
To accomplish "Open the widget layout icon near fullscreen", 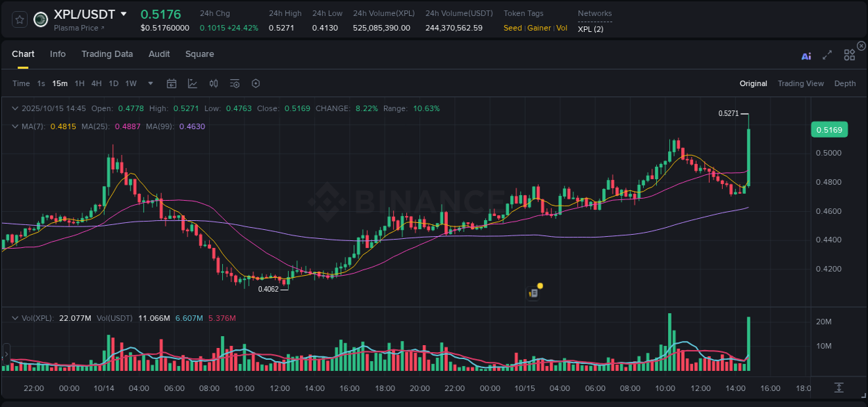I will (849, 55).
